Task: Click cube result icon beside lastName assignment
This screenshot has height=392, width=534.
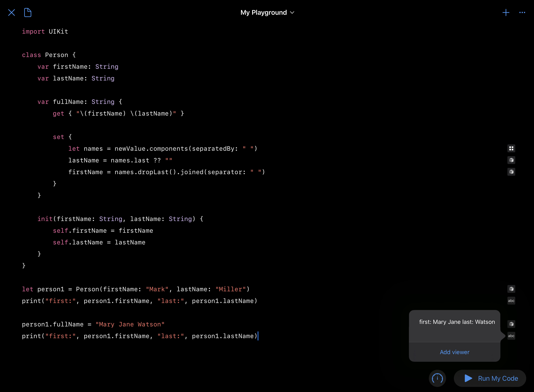Action: click(511, 160)
